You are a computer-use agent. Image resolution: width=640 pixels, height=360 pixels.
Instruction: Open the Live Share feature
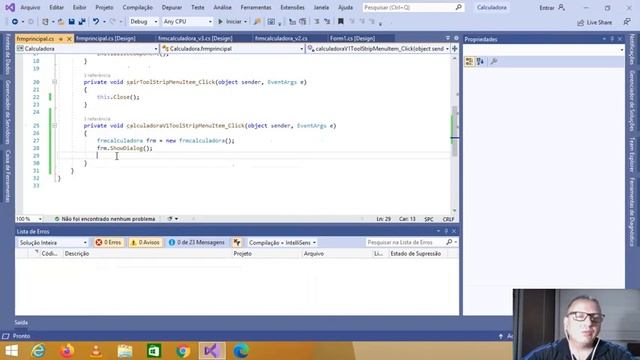(595, 22)
